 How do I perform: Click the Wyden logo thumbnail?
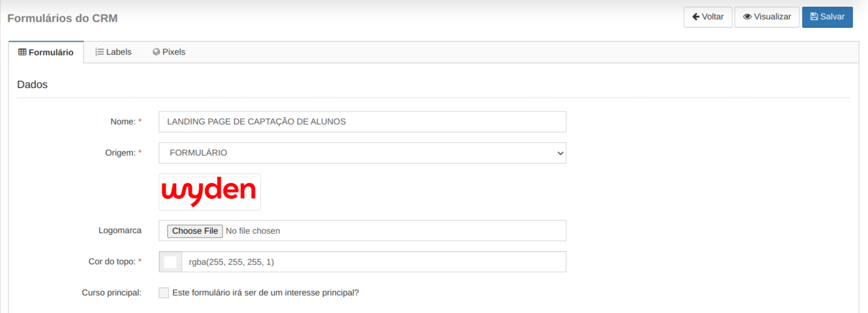210,192
